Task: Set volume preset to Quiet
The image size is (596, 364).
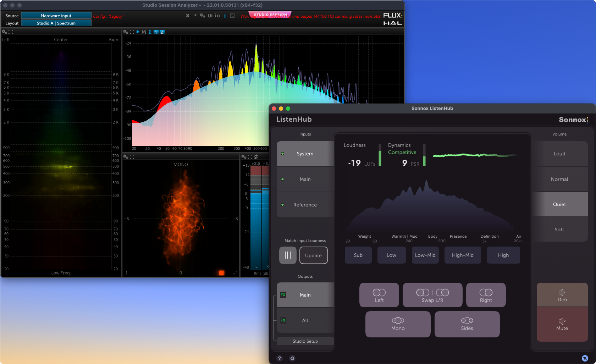Action: (559, 204)
